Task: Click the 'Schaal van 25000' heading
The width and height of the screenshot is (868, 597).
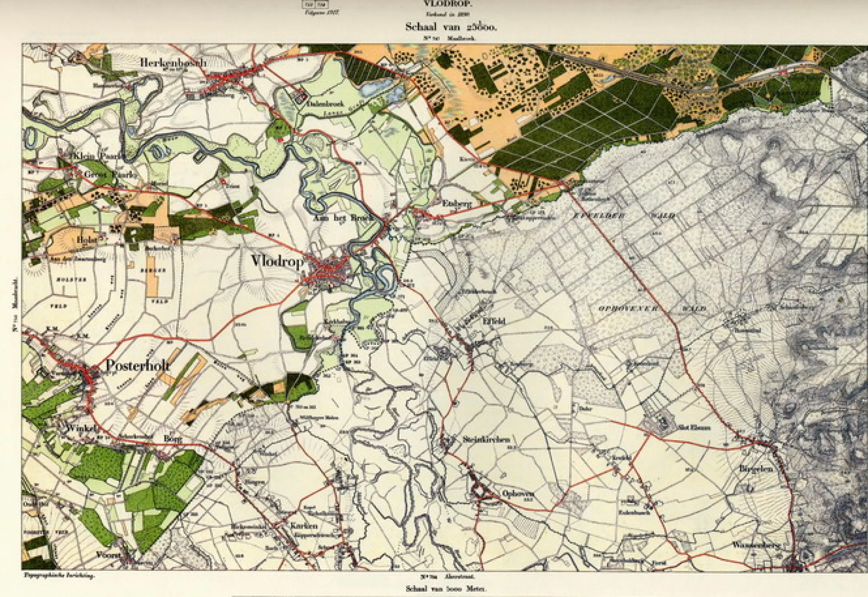Action: (x=451, y=27)
